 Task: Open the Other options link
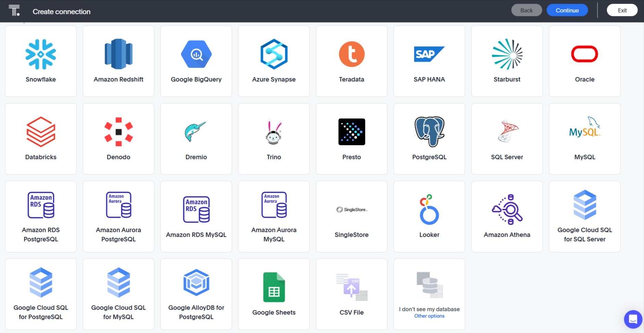click(429, 316)
